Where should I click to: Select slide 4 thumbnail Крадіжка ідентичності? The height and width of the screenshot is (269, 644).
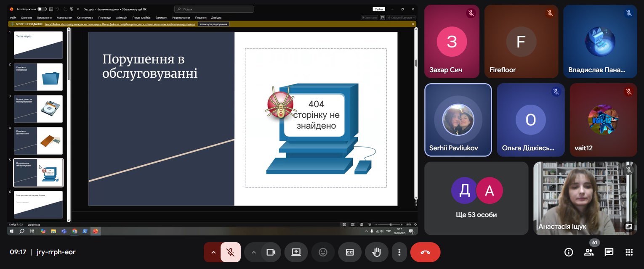tap(38, 141)
